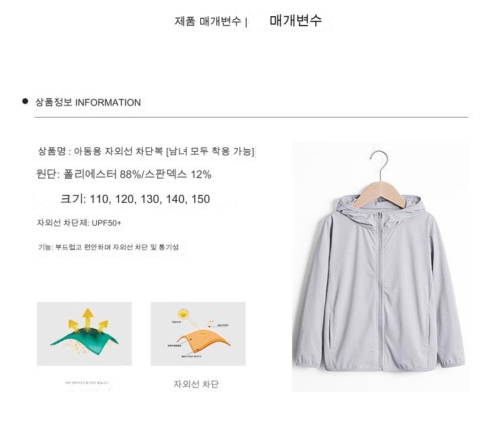Click the 매개변수 heading
Screen dimensions: 504x426
296,21
